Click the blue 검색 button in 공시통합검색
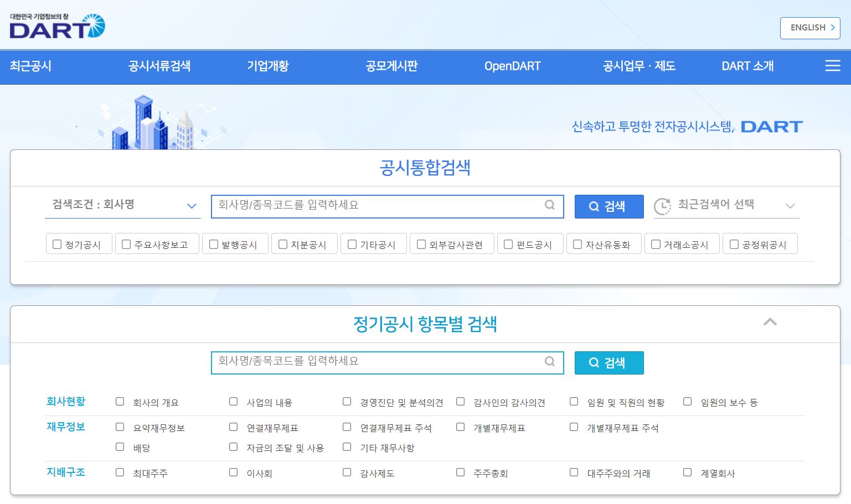Viewport: 851px width, 504px height. click(x=608, y=206)
